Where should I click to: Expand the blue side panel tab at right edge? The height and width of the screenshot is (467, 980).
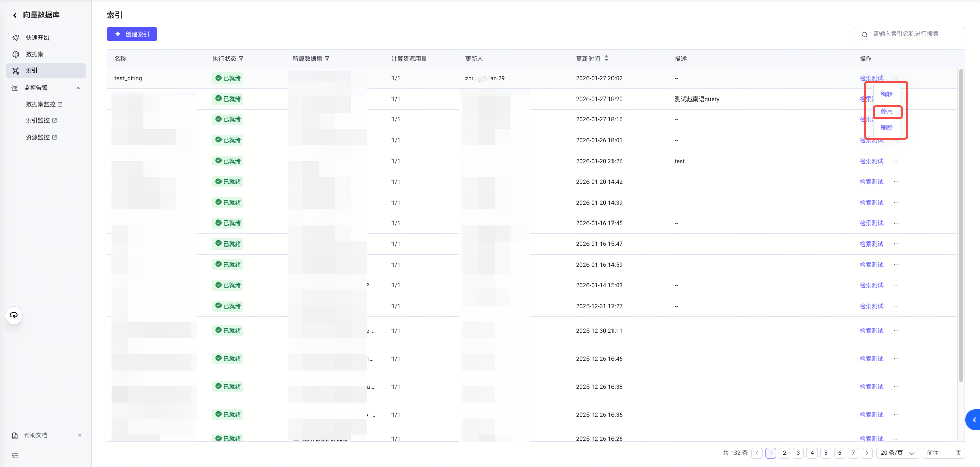click(973, 420)
